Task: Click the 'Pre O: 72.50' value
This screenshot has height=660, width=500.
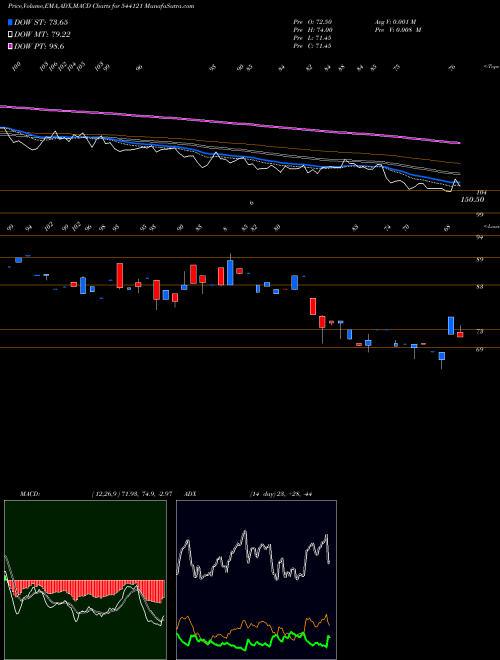Action: pyautogui.click(x=313, y=22)
